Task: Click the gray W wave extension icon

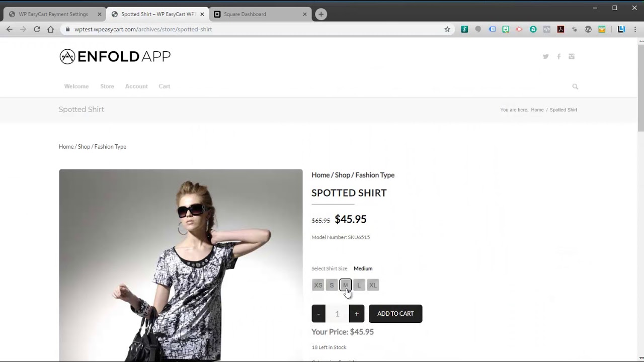Action: [588, 29]
